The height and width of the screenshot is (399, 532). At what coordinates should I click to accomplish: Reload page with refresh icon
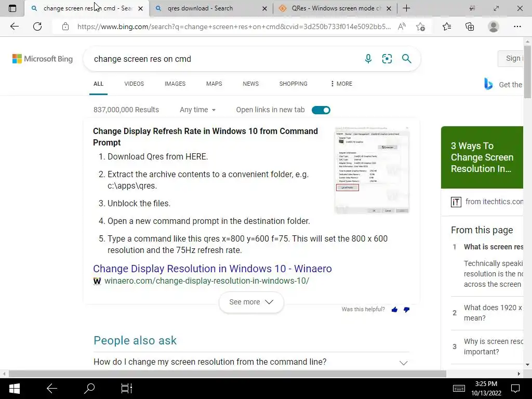point(37,26)
